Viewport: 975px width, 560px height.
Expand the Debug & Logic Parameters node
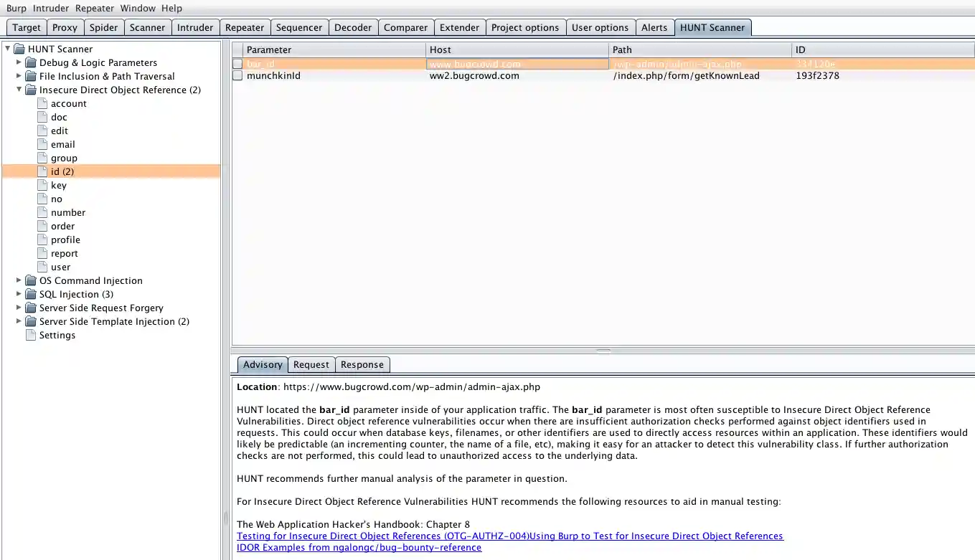tap(19, 62)
